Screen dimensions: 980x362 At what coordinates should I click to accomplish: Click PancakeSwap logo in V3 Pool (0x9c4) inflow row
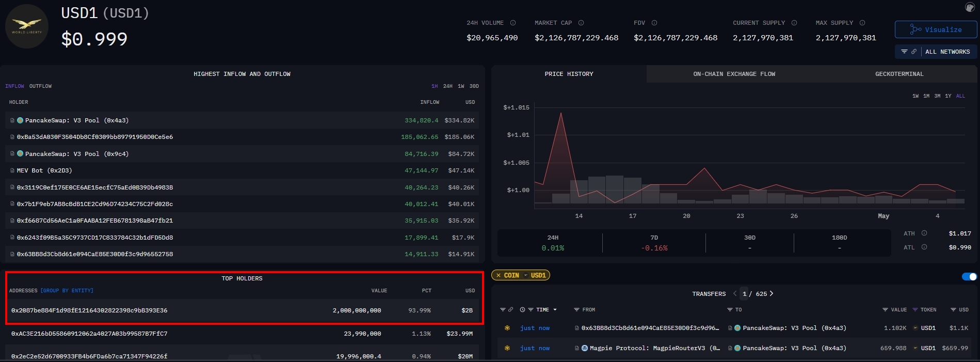pos(20,154)
